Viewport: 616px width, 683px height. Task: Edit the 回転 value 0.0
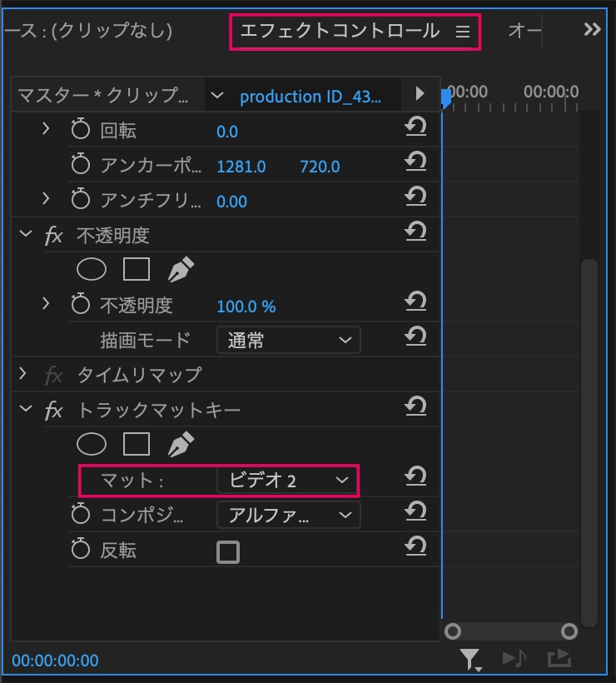pyautogui.click(x=227, y=132)
